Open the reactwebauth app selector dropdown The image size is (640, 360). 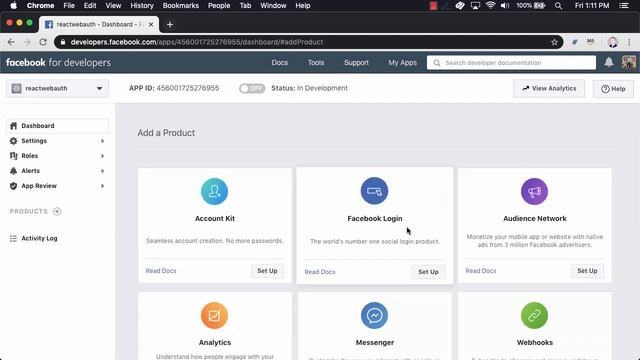[58, 89]
